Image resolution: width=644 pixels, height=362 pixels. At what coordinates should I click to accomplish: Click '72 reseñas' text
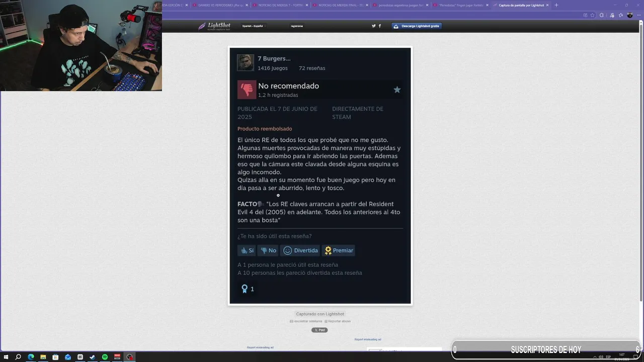coord(312,68)
